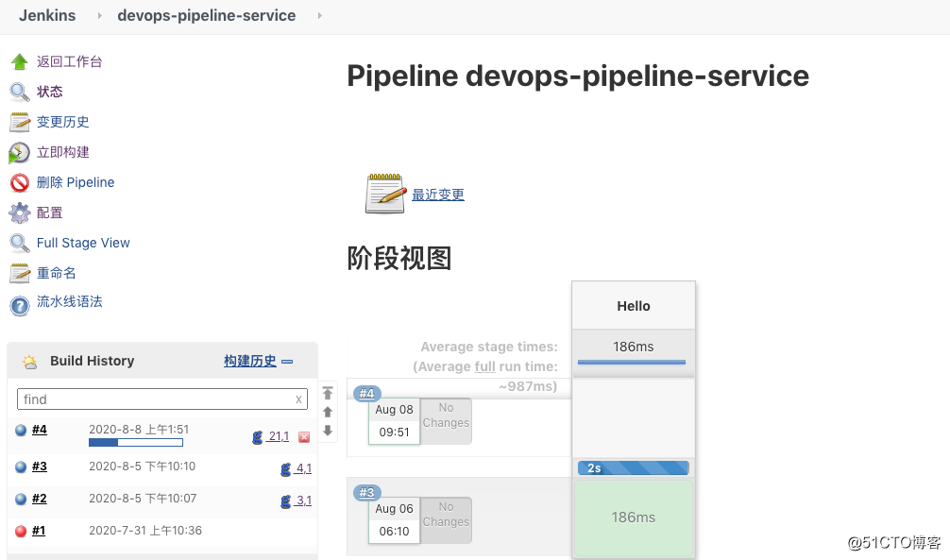The image size is (950, 560).
Task: Open 状态 status page
Action: coord(50,92)
